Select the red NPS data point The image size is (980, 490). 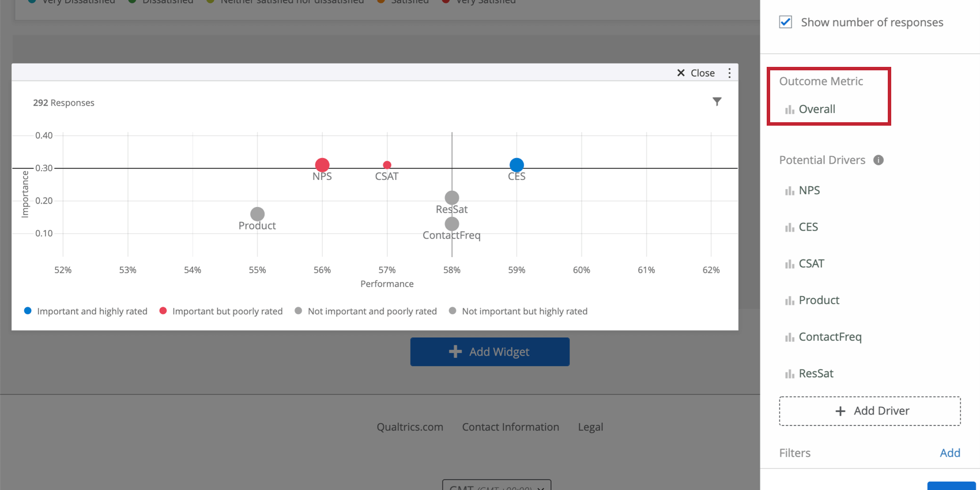pyautogui.click(x=322, y=165)
